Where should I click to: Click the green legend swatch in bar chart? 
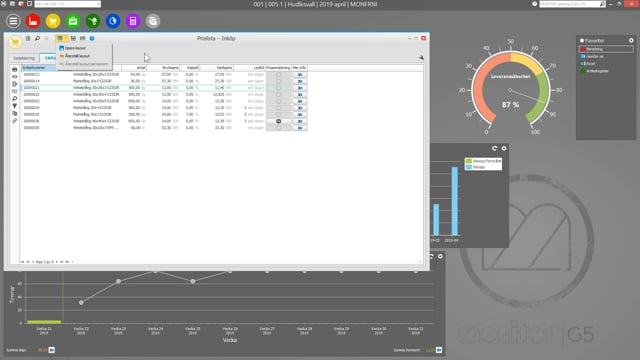pyautogui.click(x=469, y=161)
